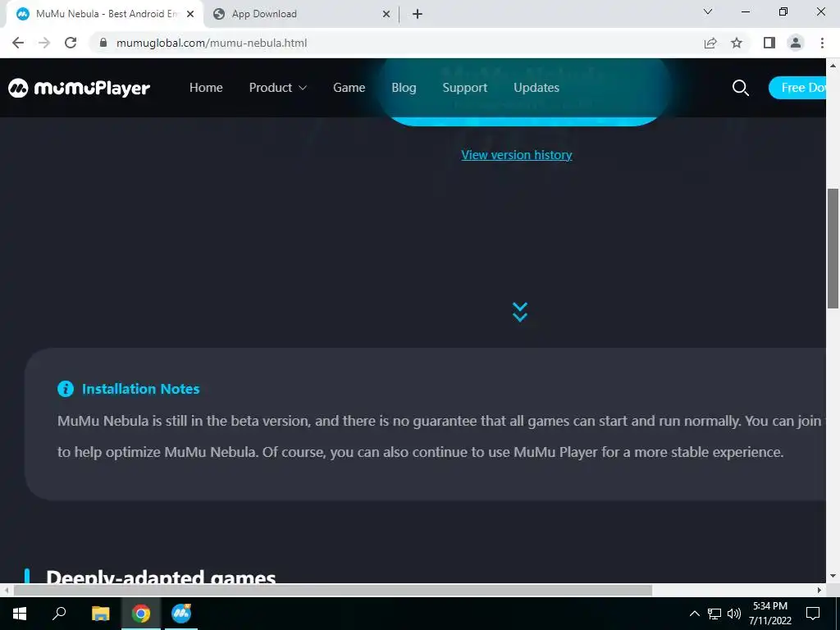Open the Game nav item
Screen dimensions: 840x630
[x=349, y=88]
